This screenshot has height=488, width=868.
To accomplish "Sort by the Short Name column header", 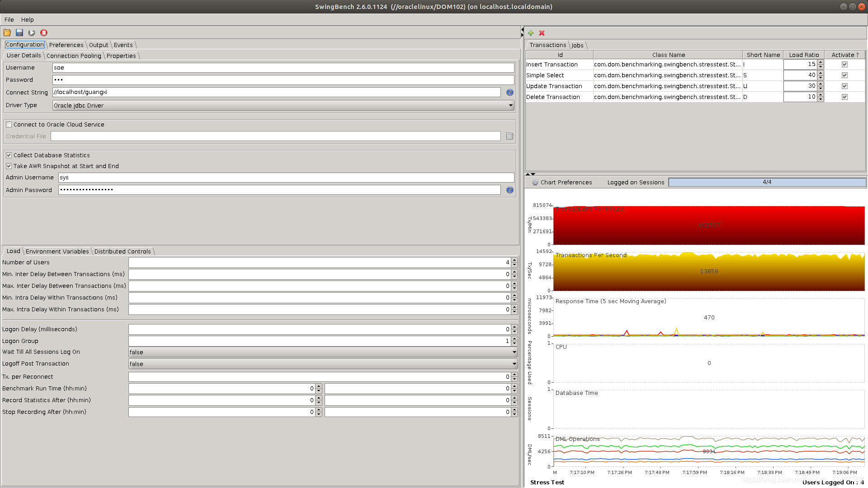I will tap(763, 55).
